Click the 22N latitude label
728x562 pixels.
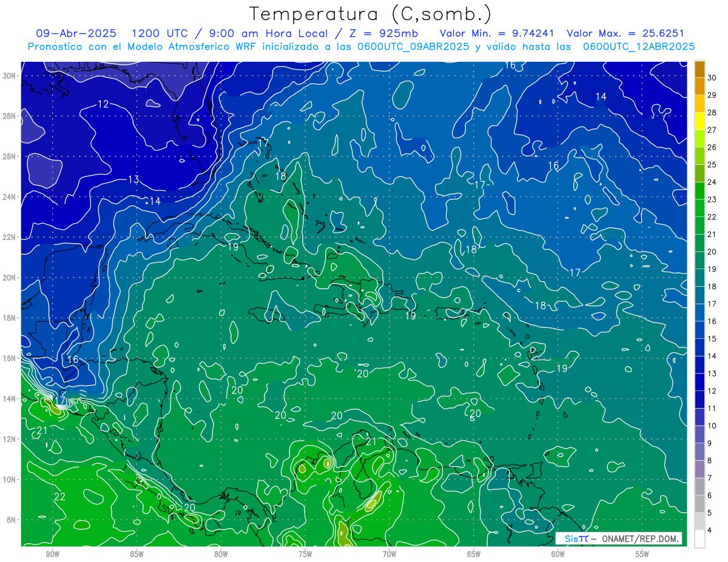(9, 237)
